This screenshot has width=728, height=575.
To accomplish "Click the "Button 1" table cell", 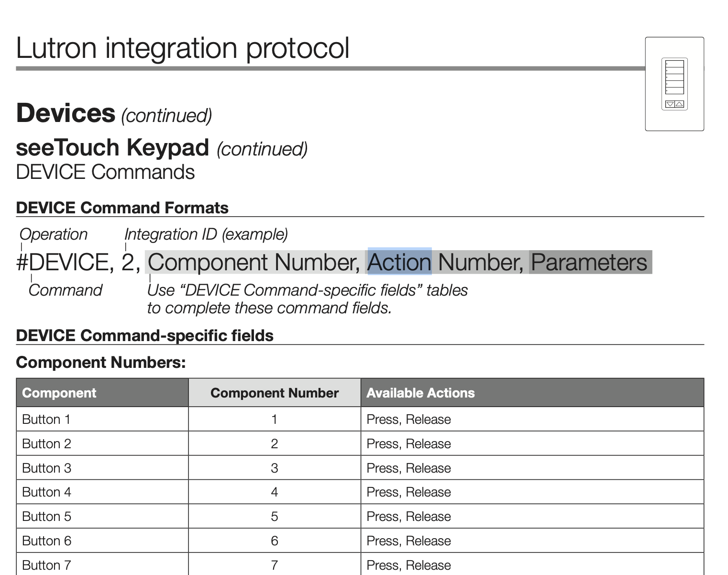I will click(x=46, y=420).
